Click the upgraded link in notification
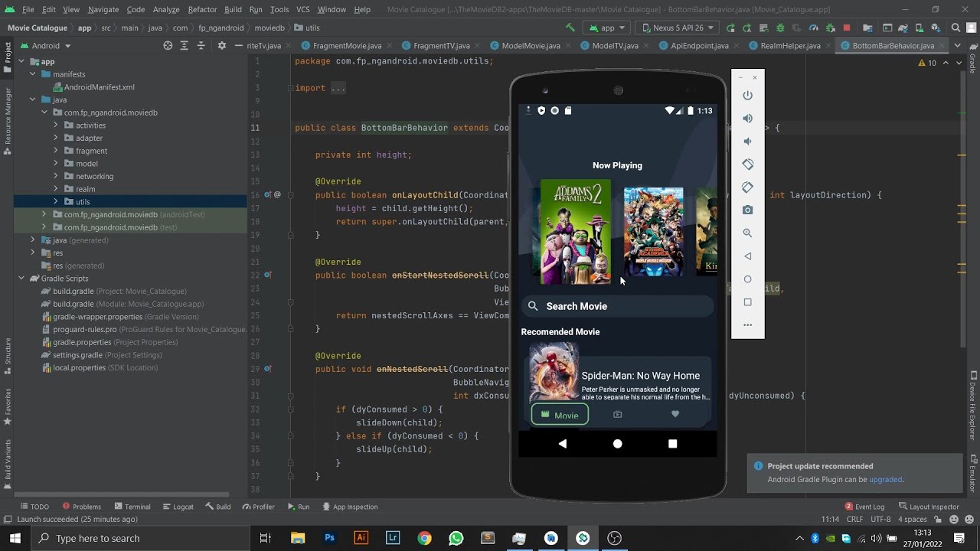The width and height of the screenshot is (980, 551). click(x=885, y=480)
